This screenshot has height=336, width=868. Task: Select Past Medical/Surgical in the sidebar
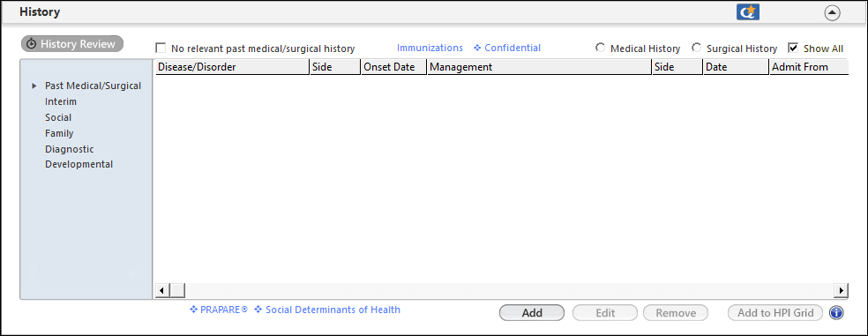pos(93,86)
